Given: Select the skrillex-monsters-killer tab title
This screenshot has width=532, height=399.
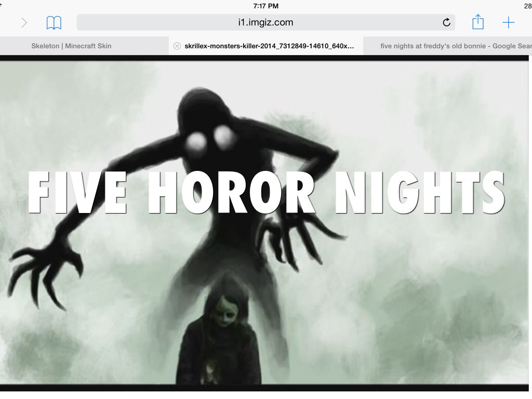Looking at the screenshot, I should point(270,46).
